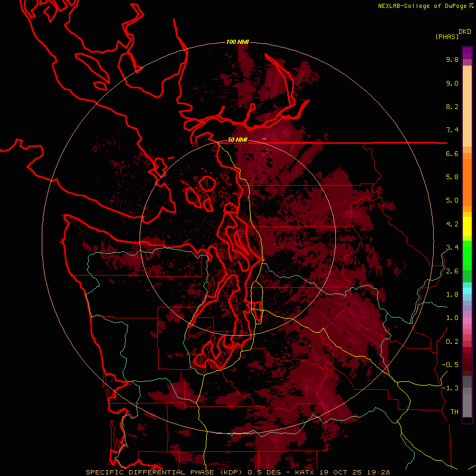Select the 4.2 scale value
The height and width of the screenshot is (476, 476).
[x=452, y=224]
